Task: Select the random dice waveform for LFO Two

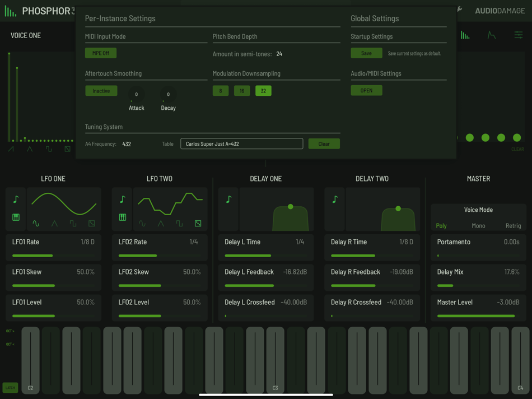Action: [x=198, y=223]
